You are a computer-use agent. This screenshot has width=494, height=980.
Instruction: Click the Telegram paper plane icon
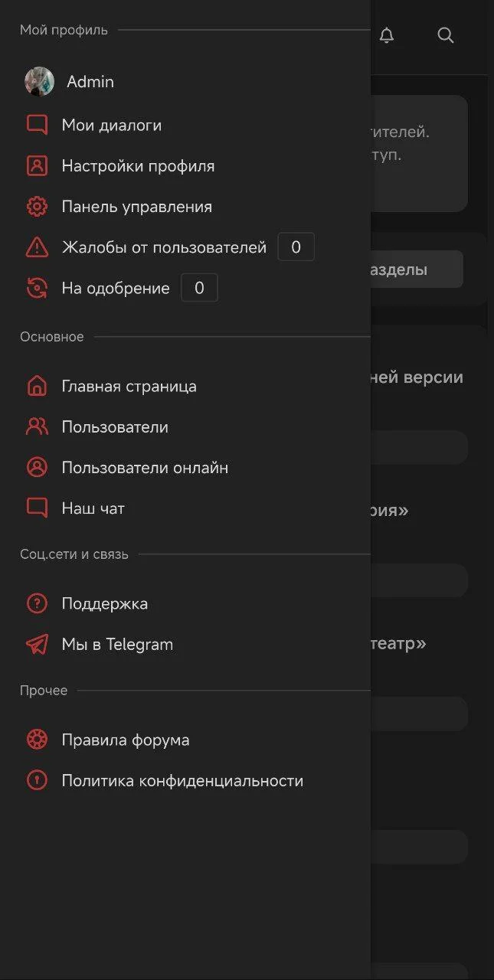click(x=37, y=645)
